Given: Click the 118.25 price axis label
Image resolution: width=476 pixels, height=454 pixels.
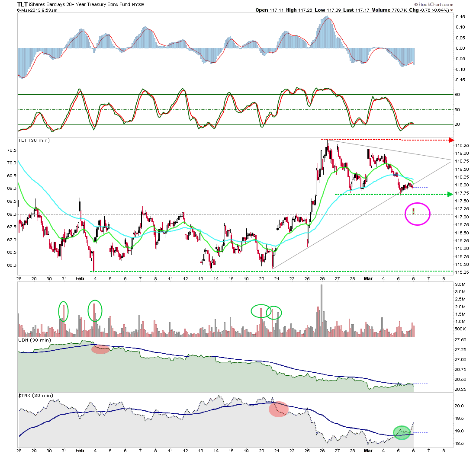Looking at the screenshot, I should [462, 177].
